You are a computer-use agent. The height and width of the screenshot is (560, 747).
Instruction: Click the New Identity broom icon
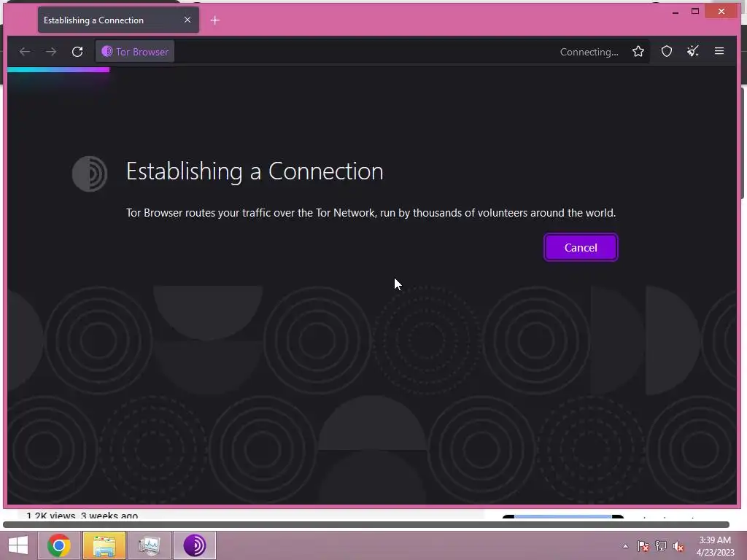click(x=693, y=52)
